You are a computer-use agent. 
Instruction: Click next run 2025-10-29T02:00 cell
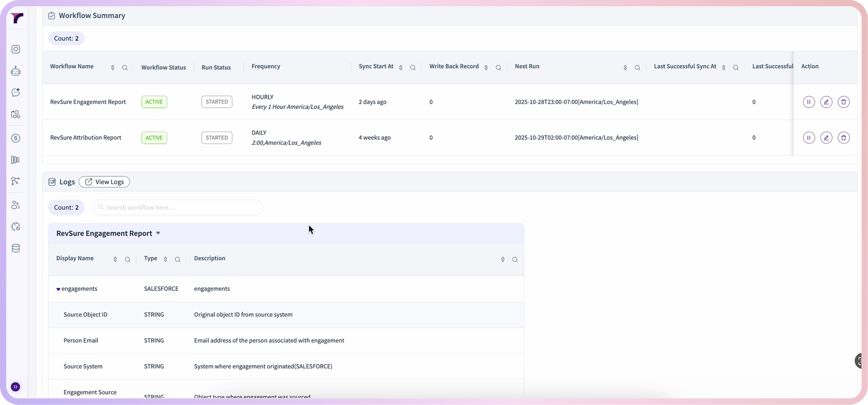pyautogui.click(x=576, y=138)
